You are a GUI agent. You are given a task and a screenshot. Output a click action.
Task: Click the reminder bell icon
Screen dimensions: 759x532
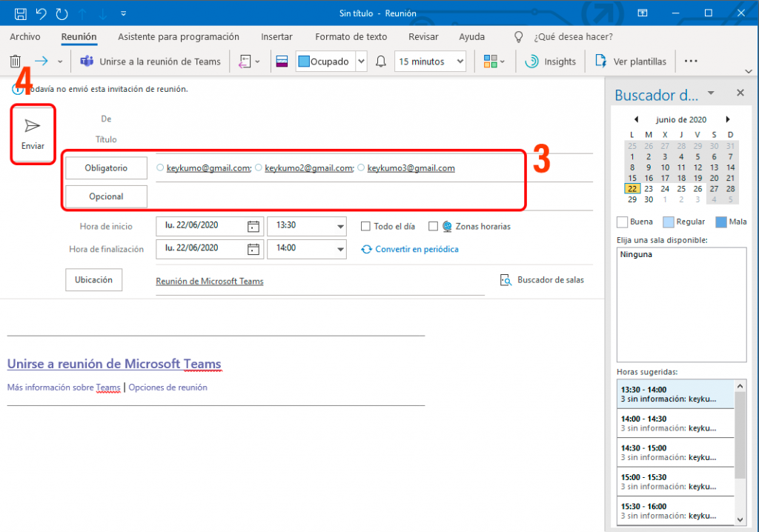pyautogui.click(x=380, y=61)
